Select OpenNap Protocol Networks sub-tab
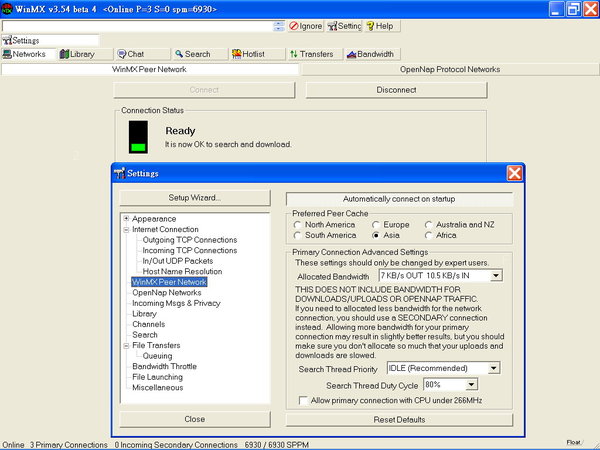This screenshot has height=450, width=600. coord(450,69)
